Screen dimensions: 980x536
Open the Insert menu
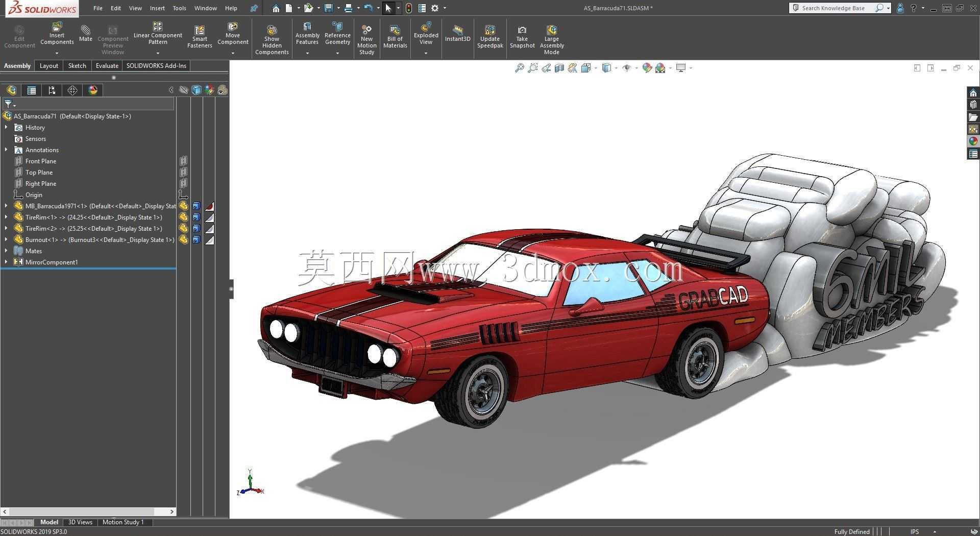pyautogui.click(x=157, y=8)
